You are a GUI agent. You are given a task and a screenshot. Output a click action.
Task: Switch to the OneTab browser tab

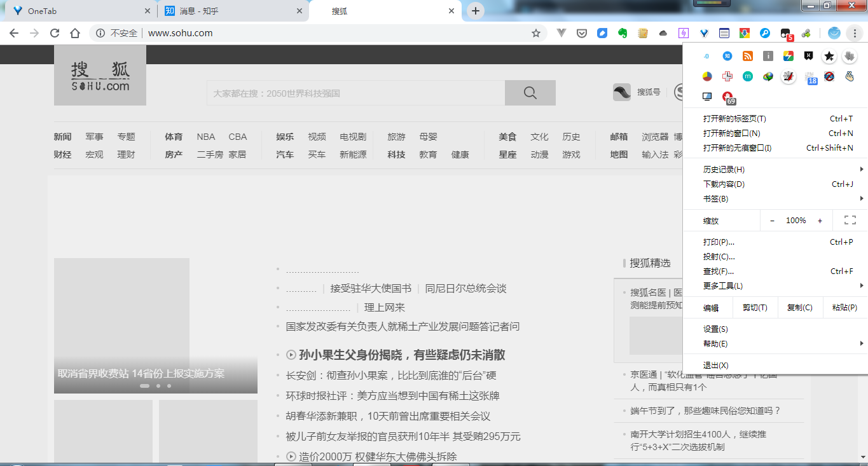click(x=81, y=11)
